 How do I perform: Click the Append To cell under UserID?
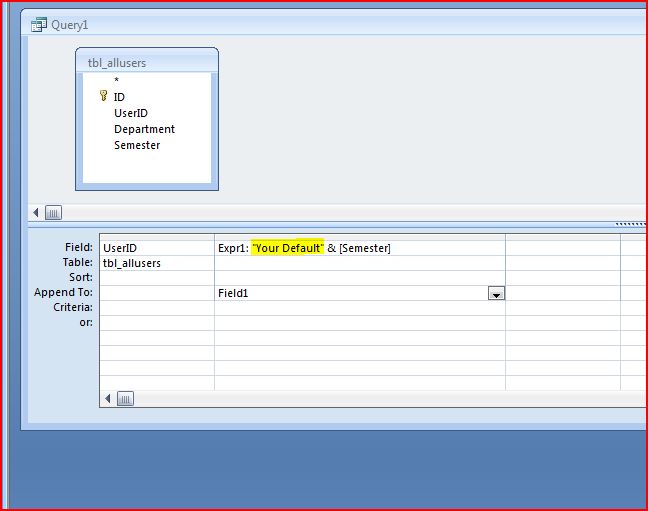tap(157, 293)
